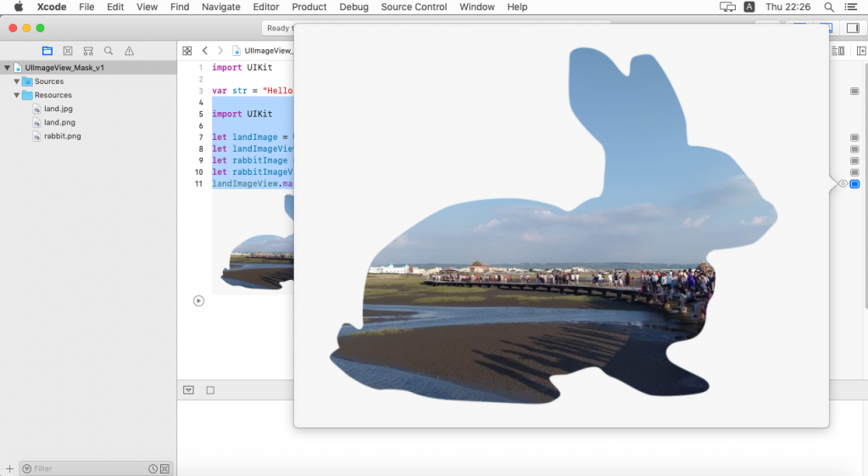Open the Navigate menu
This screenshot has height=476, width=868.
221,7
